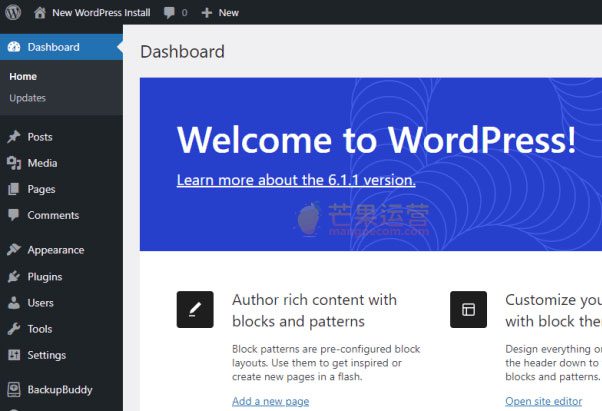Click the Dashboard page heading
Viewport: 602px width, 411px height.
pyautogui.click(x=182, y=51)
